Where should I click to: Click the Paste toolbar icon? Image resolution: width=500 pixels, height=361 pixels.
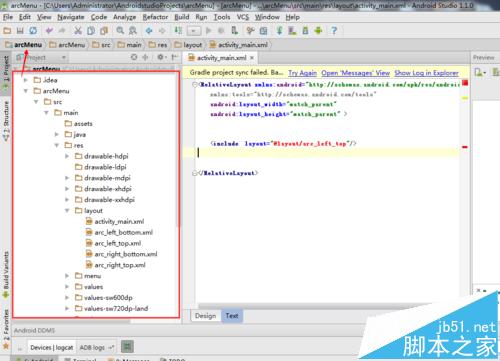104,31
